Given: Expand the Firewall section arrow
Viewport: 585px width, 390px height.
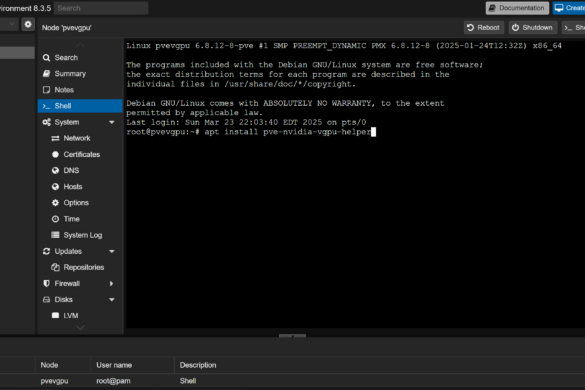Looking at the screenshot, I should [x=111, y=284].
